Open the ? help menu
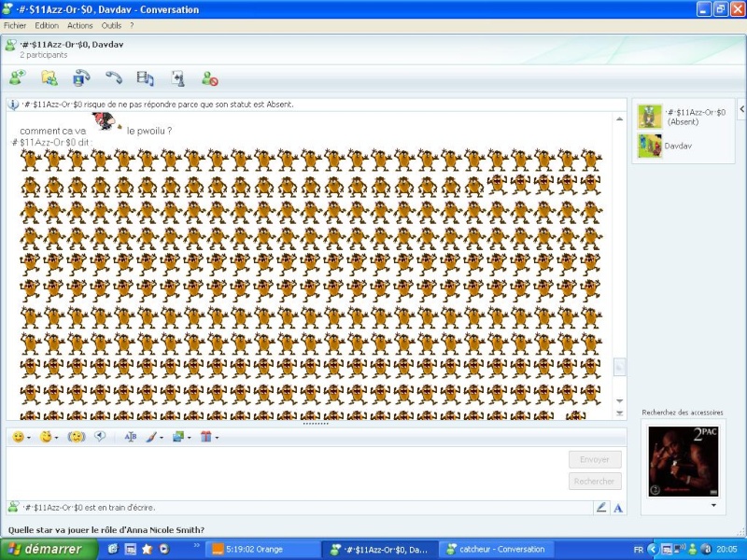This screenshot has height=560, width=747. coord(132,26)
